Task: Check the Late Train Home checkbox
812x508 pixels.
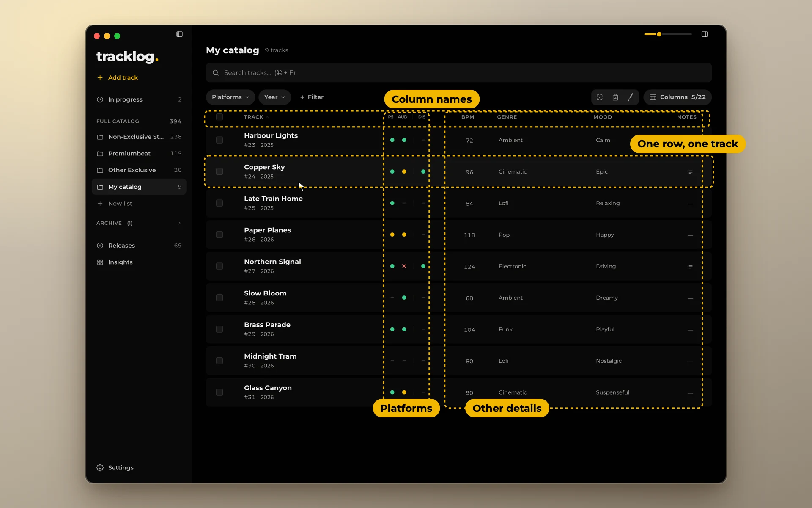Action: click(x=219, y=203)
